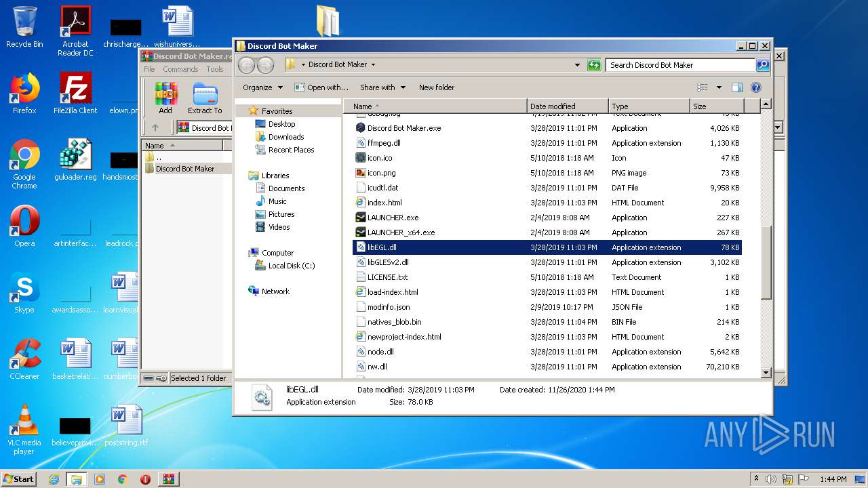Open WinRAR File menu
868x488 pixels.
[149, 69]
